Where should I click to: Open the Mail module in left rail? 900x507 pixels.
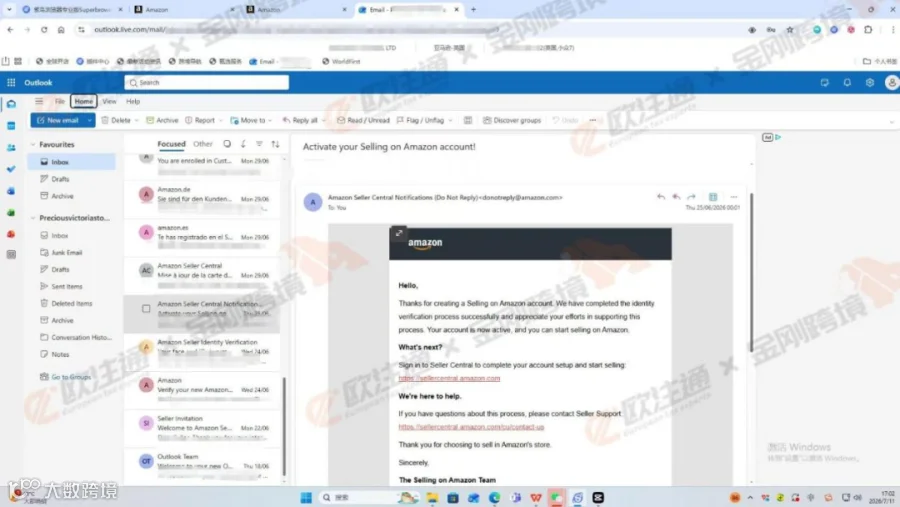pyautogui.click(x=11, y=104)
